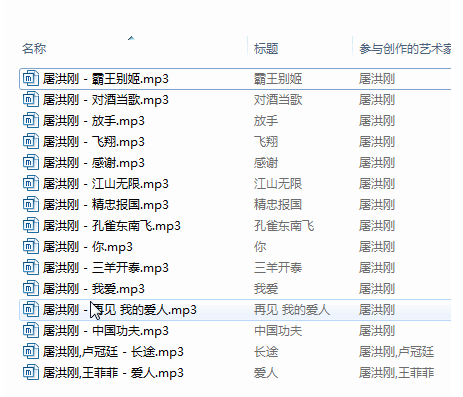Select file 屠洪刚 - 你.mp3

click(x=88, y=247)
